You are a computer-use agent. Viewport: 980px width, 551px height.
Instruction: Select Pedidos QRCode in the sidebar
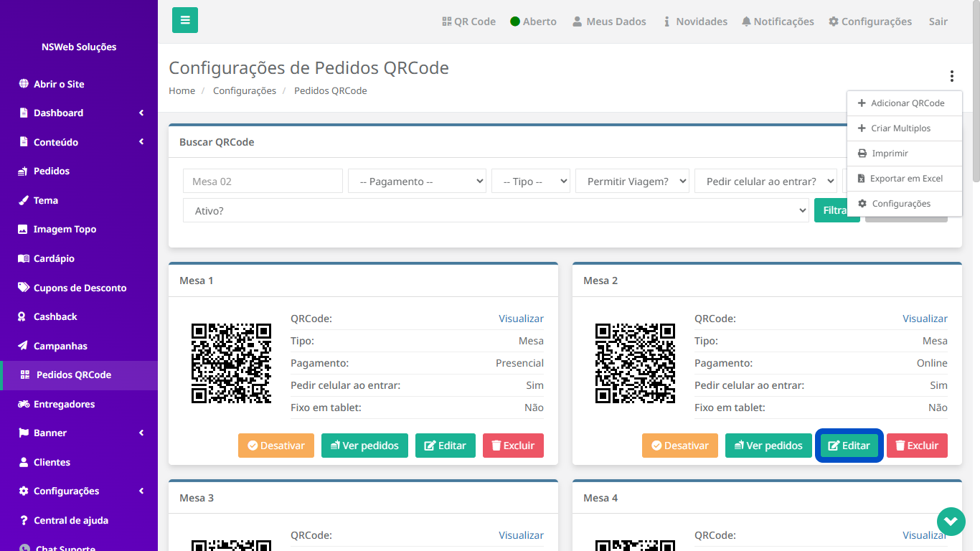coord(79,375)
